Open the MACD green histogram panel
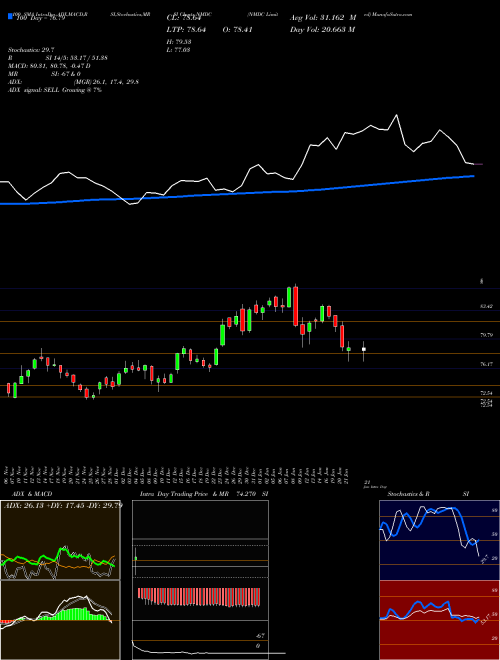The width and height of the screenshot is (500, 660). 60,620
